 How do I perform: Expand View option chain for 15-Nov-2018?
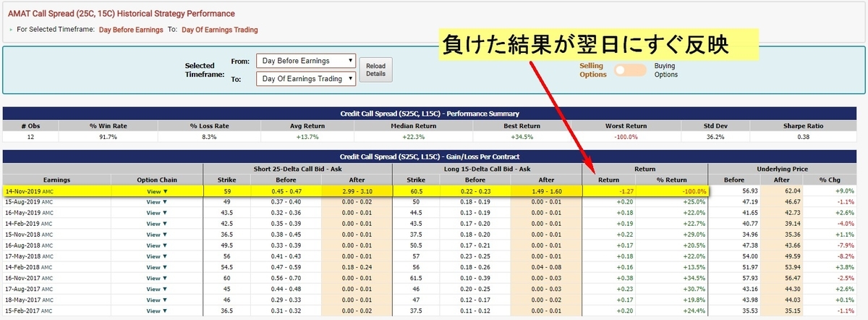pos(157,234)
